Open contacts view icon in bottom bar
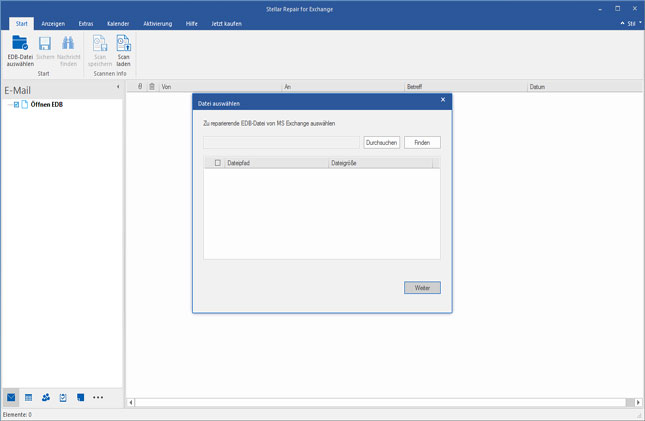This screenshot has width=645, height=421. (46, 397)
